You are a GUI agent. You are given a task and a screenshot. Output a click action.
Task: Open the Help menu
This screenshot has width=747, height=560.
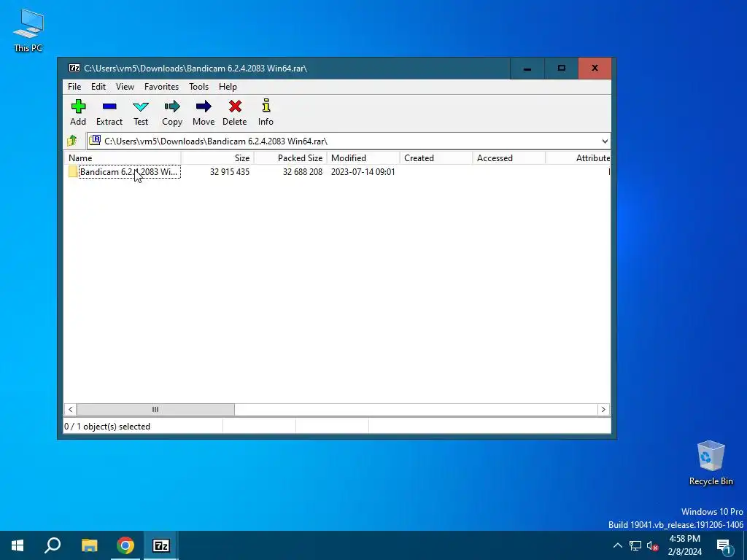[228, 87]
